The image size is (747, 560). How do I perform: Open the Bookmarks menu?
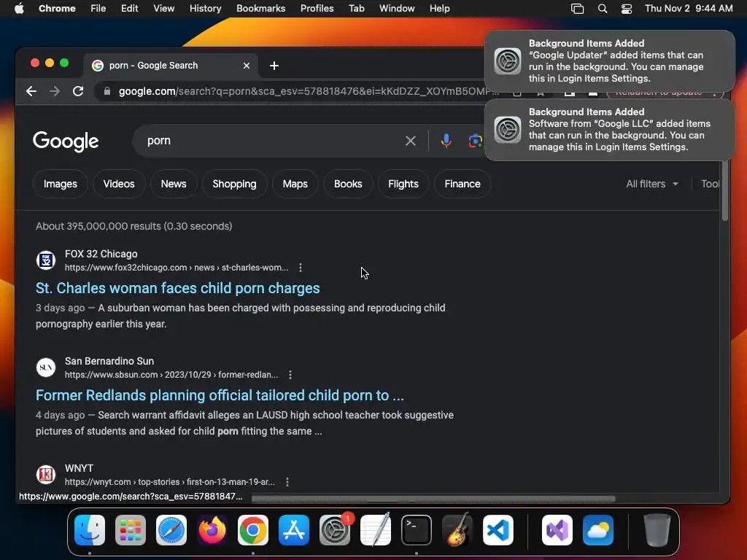(260, 9)
